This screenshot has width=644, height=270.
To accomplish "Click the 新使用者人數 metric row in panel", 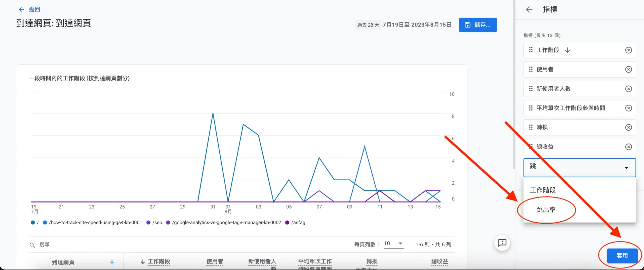I will click(x=580, y=89).
